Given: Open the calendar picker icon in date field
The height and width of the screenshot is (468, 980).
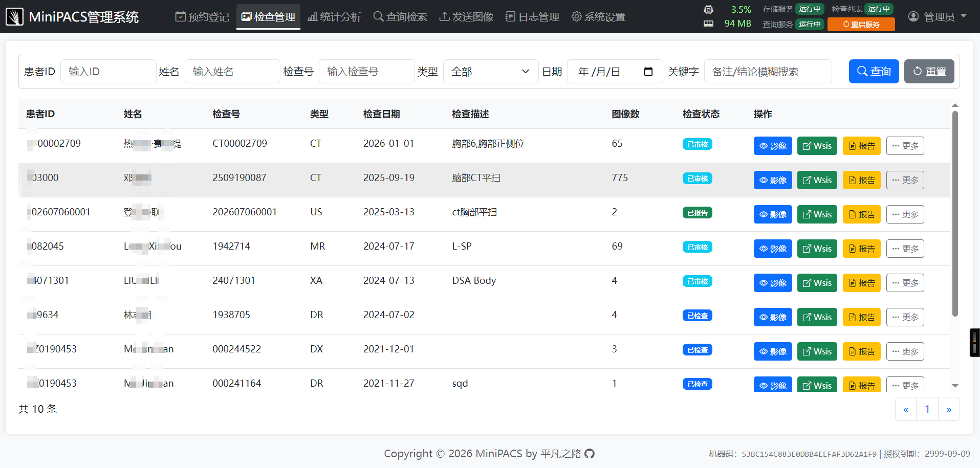Looking at the screenshot, I should click(648, 72).
